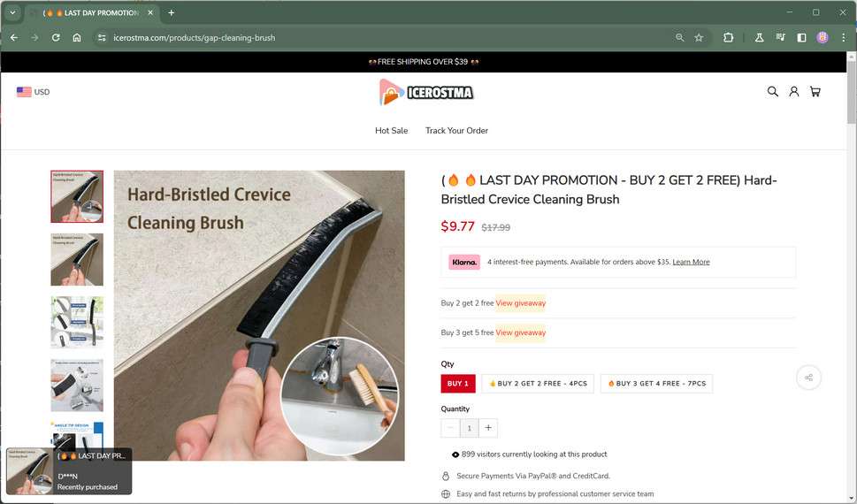Open the shopping cart icon
The height and width of the screenshot is (504, 857).
pos(815,91)
